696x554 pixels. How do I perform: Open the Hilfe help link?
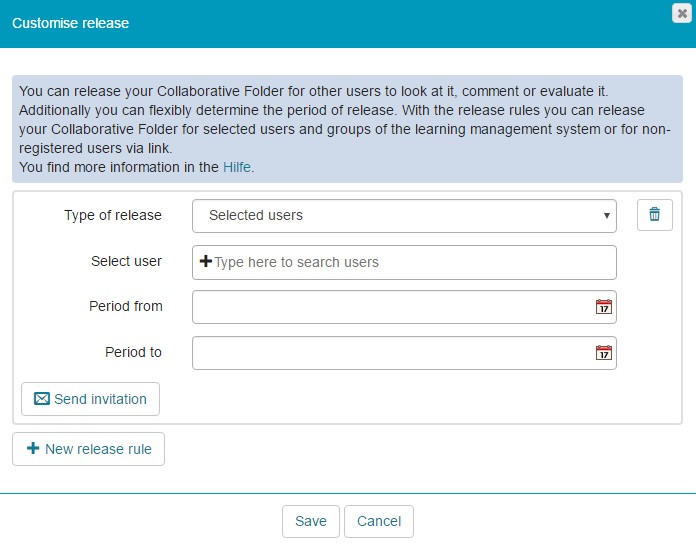(238, 167)
